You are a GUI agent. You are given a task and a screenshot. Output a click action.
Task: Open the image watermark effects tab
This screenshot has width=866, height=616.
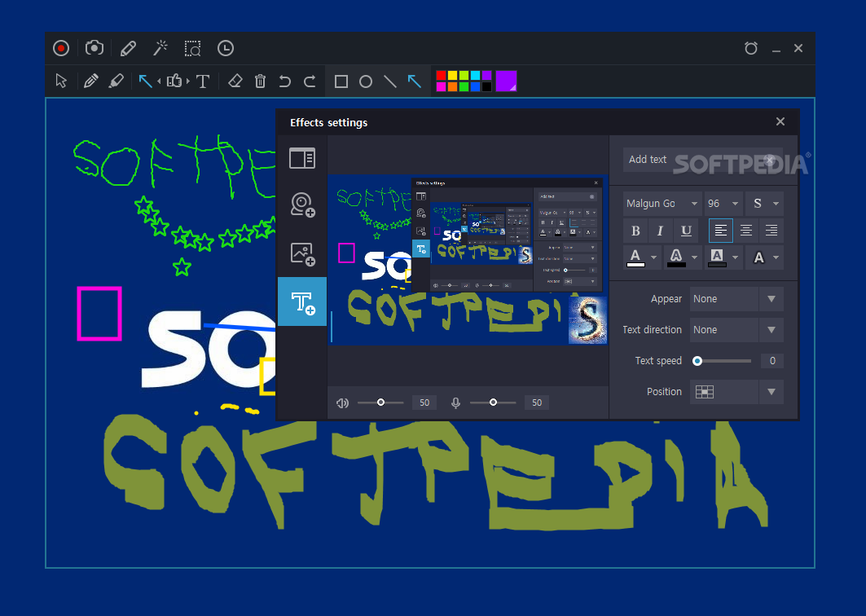pos(303,254)
